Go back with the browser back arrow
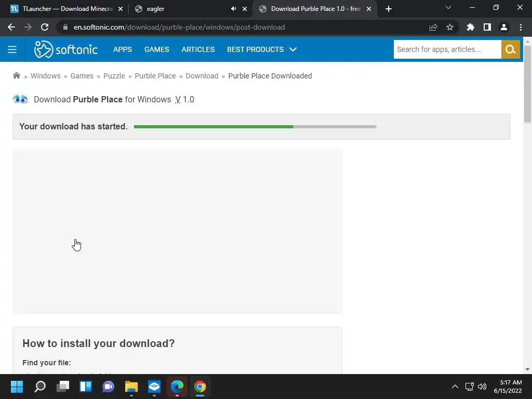Viewport: 532px width, 399px height. click(11, 27)
